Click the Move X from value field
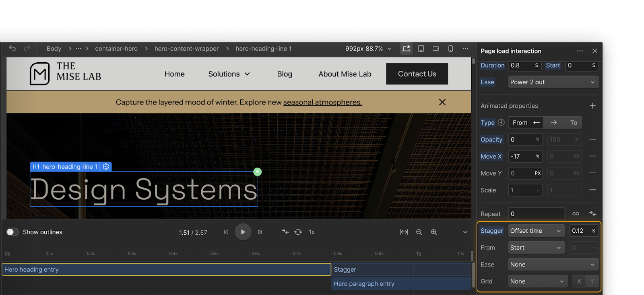 [526, 156]
